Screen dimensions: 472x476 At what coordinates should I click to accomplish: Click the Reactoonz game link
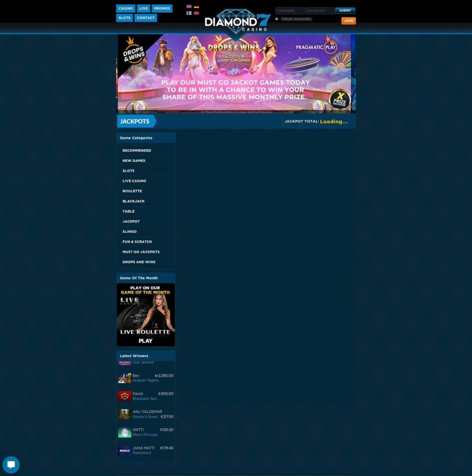142,453
